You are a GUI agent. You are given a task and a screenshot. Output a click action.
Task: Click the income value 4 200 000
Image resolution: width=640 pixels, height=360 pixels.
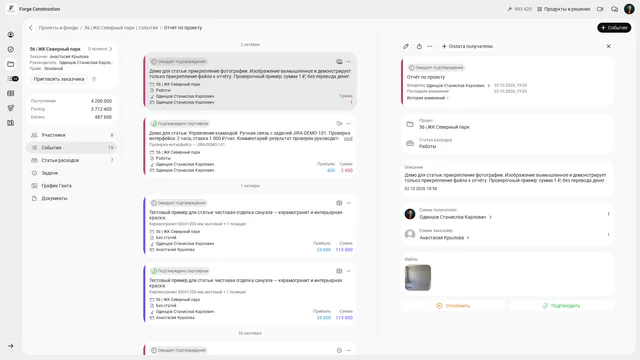[101, 101]
